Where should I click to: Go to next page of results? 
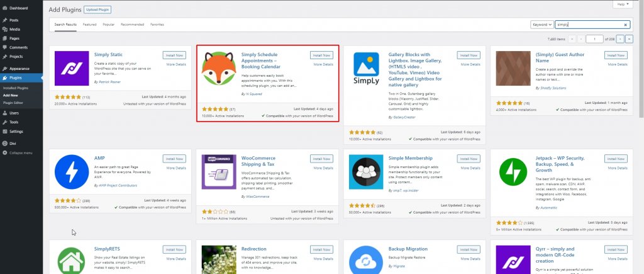(x=621, y=39)
